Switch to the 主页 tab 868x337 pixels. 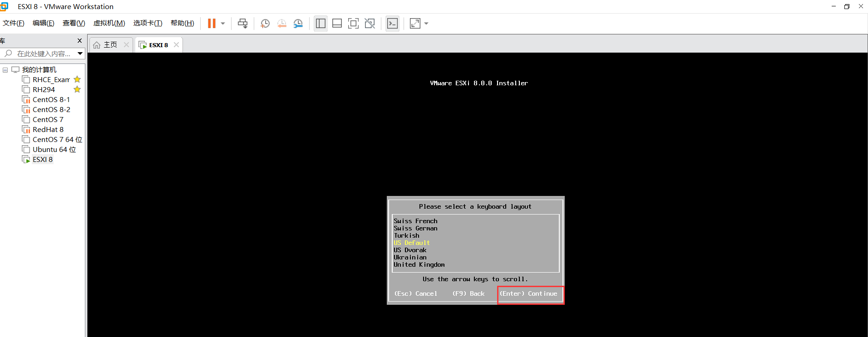tap(110, 45)
